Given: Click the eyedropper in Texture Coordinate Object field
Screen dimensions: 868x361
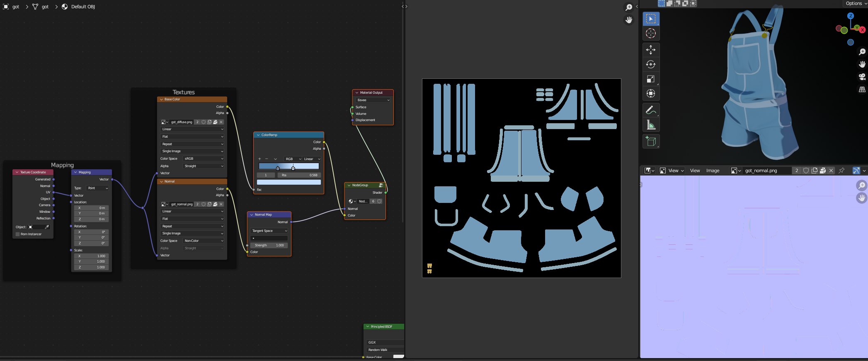Looking at the screenshot, I should (47, 227).
